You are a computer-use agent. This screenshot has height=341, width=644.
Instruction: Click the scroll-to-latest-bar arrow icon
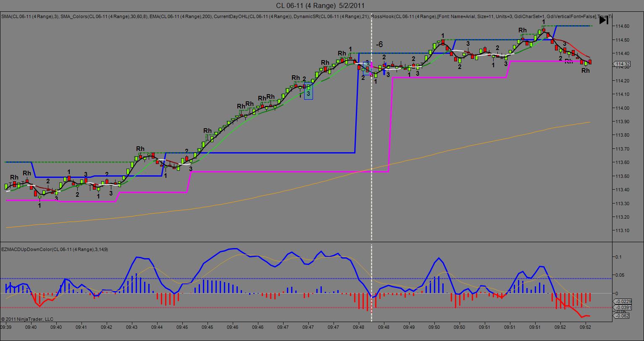click(x=603, y=20)
